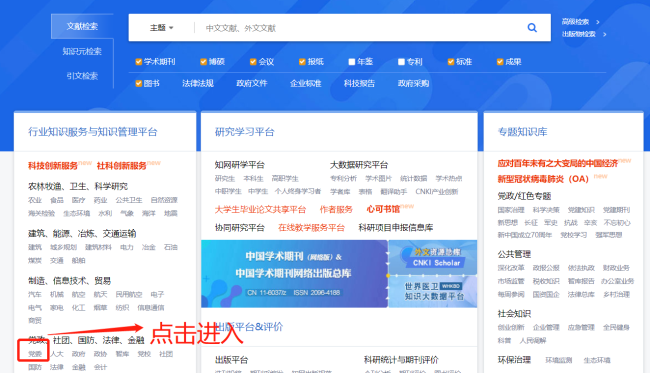
Task: Open 新型冠状病毒肺炎 (OA) topic
Action: [x=543, y=179]
